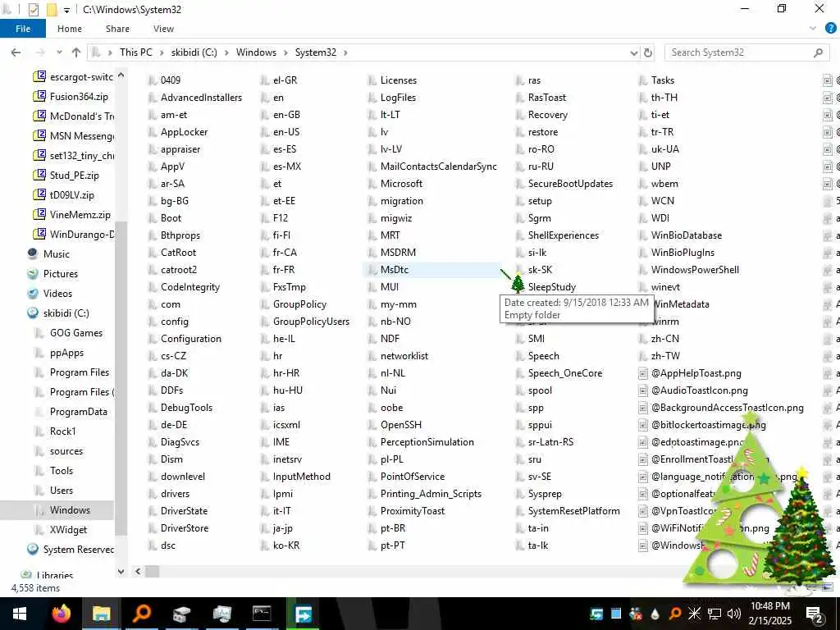Open Music in the navigation pane
Image resolution: width=840 pixels, height=630 pixels.
(57, 254)
